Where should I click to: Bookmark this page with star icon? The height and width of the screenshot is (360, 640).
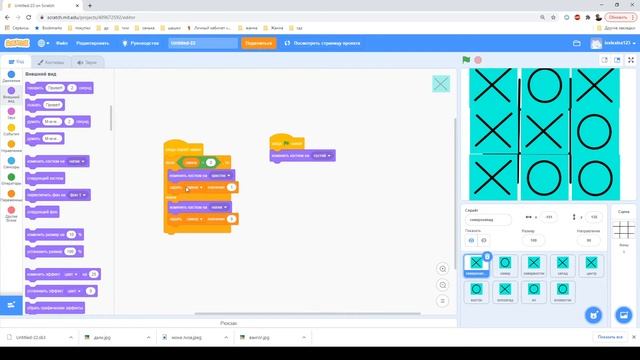coord(553,17)
